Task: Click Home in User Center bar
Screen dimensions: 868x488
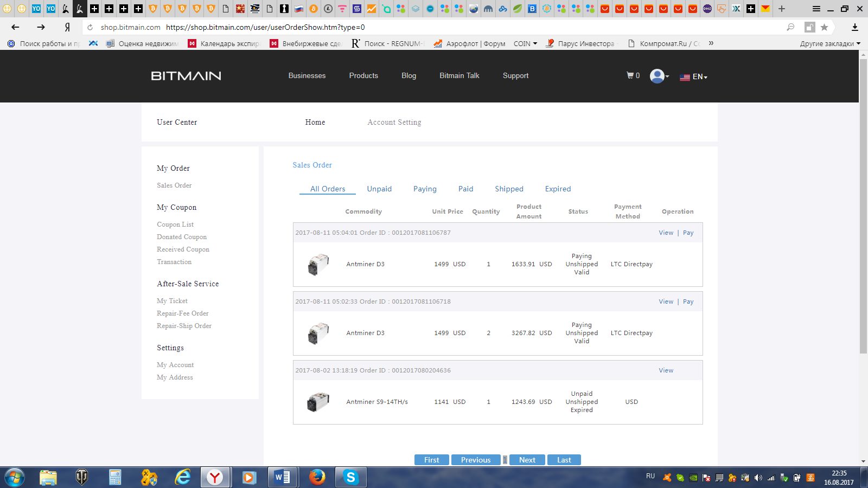Action: [x=315, y=123]
